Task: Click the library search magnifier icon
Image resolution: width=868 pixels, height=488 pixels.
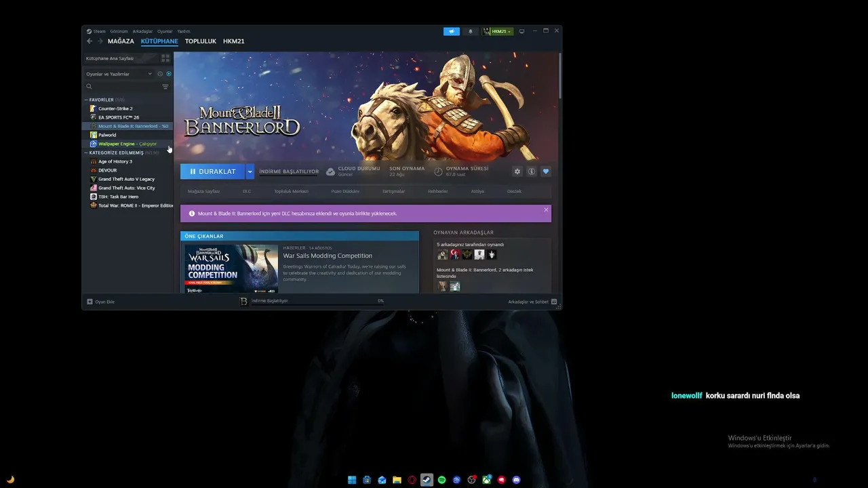Action: 89,87
